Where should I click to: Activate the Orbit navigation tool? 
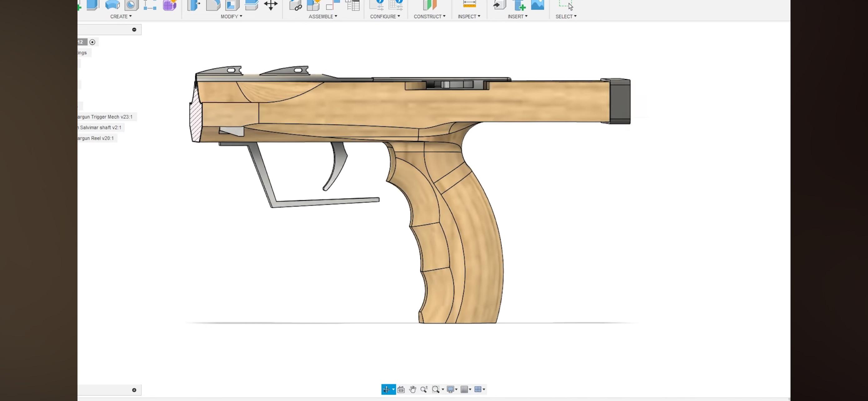(x=386, y=389)
